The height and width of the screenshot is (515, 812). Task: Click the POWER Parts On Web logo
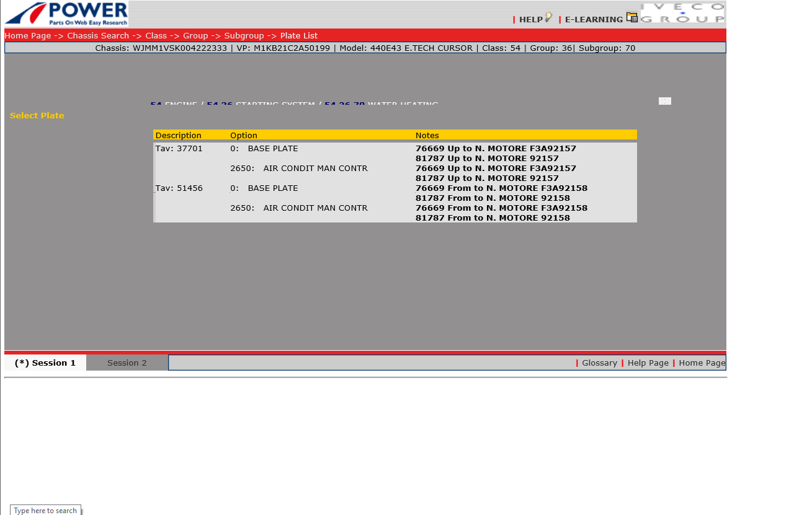click(x=66, y=14)
